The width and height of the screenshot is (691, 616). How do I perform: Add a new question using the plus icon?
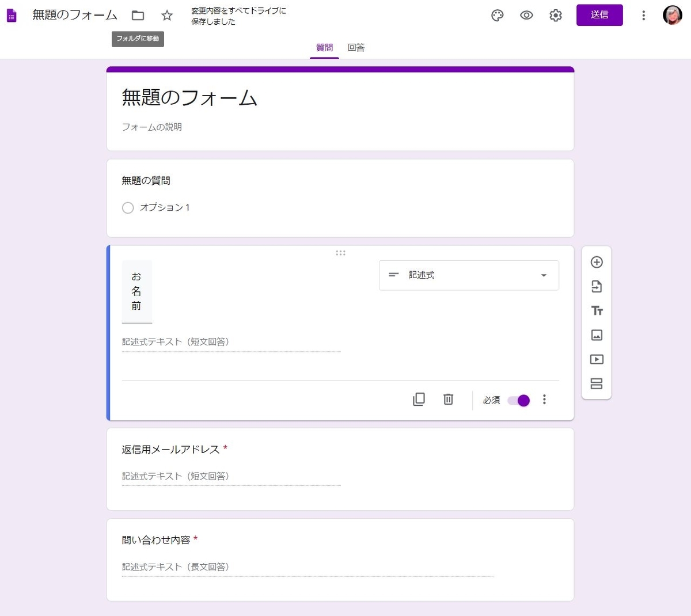point(597,262)
